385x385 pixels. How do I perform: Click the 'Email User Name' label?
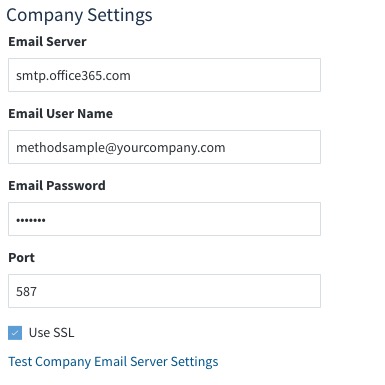coord(61,114)
